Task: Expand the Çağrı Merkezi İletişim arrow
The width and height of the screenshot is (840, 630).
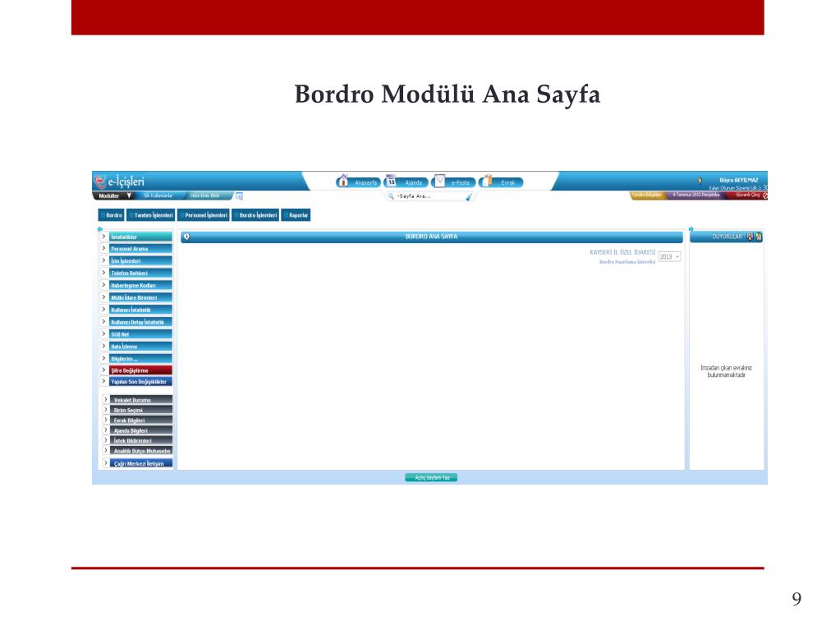Action: pyautogui.click(x=106, y=463)
